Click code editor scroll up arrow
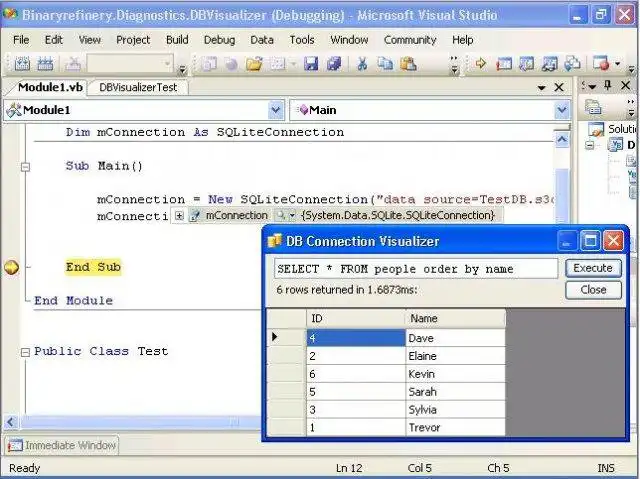Screen dimensions: 640x479 point(562,140)
